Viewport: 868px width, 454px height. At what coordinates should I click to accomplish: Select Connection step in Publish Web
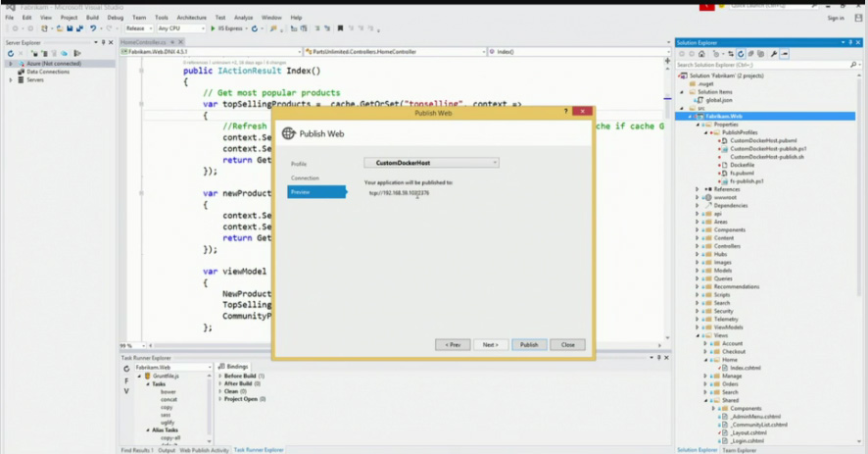coord(305,177)
